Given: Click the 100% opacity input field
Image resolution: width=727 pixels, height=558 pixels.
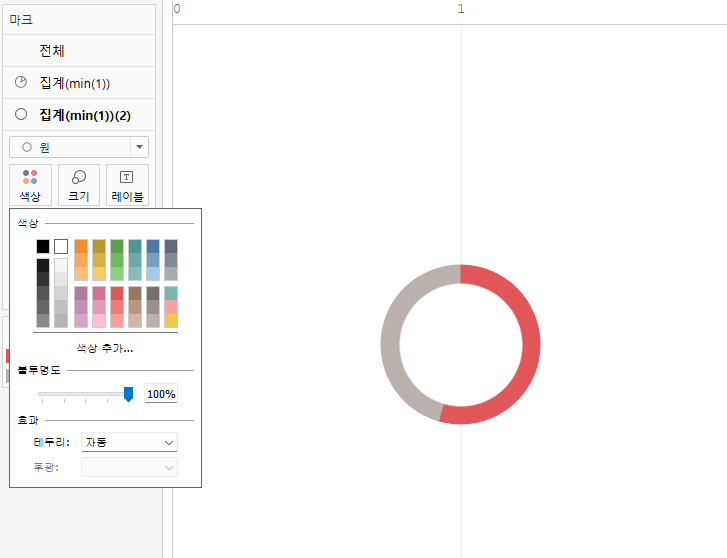Looking at the screenshot, I should pos(161,394).
